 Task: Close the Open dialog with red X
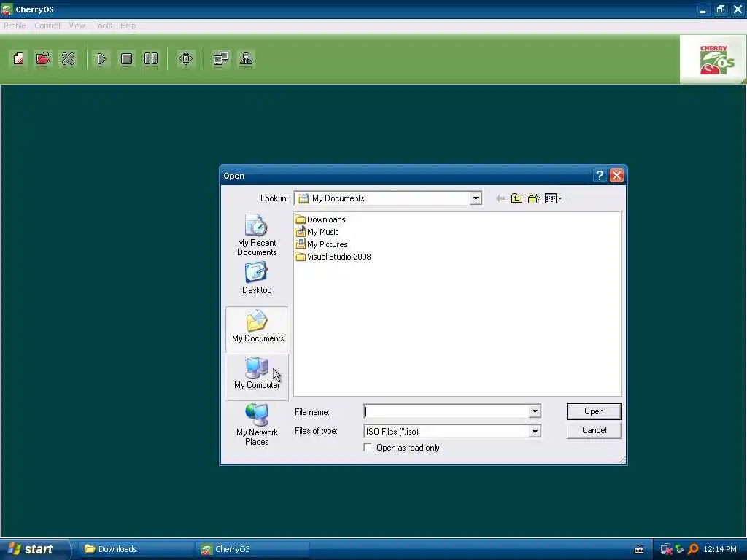616,176
